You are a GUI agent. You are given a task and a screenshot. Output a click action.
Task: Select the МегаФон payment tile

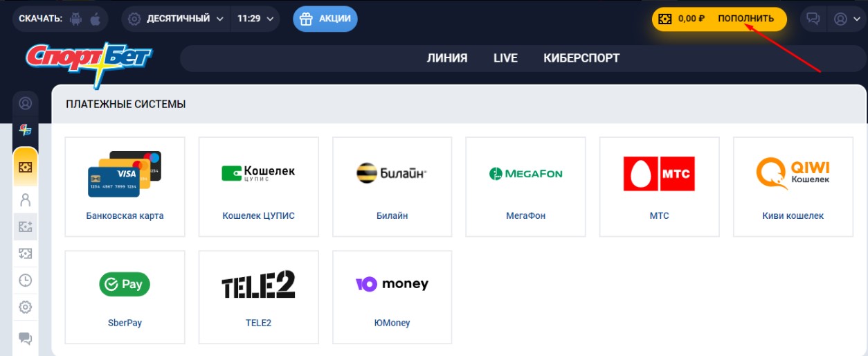pyautogui.click(x=526, y=187)
